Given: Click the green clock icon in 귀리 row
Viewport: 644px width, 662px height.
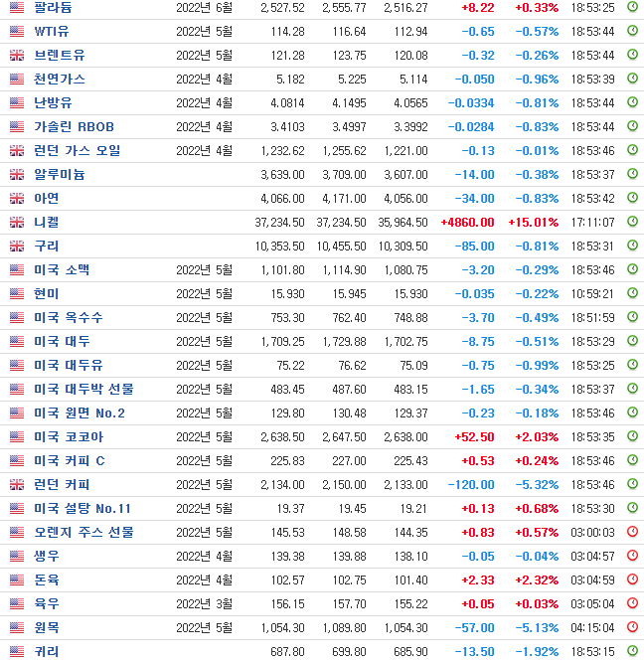Looking at the screenshot, I should (632, 651).
